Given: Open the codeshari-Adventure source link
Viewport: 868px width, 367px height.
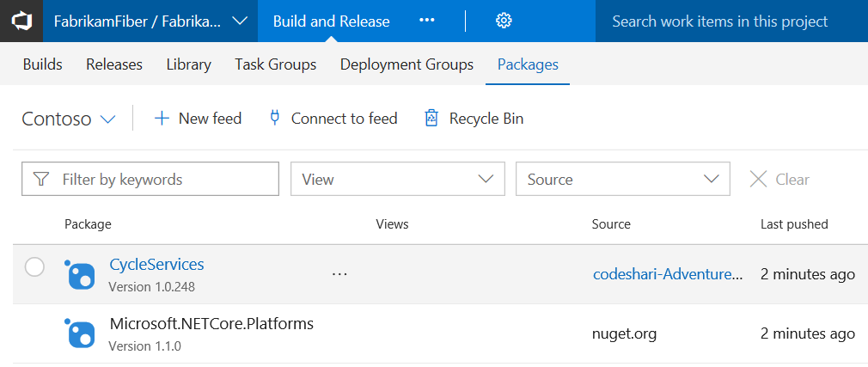Looking at the screenshot, I should (668, 274).
